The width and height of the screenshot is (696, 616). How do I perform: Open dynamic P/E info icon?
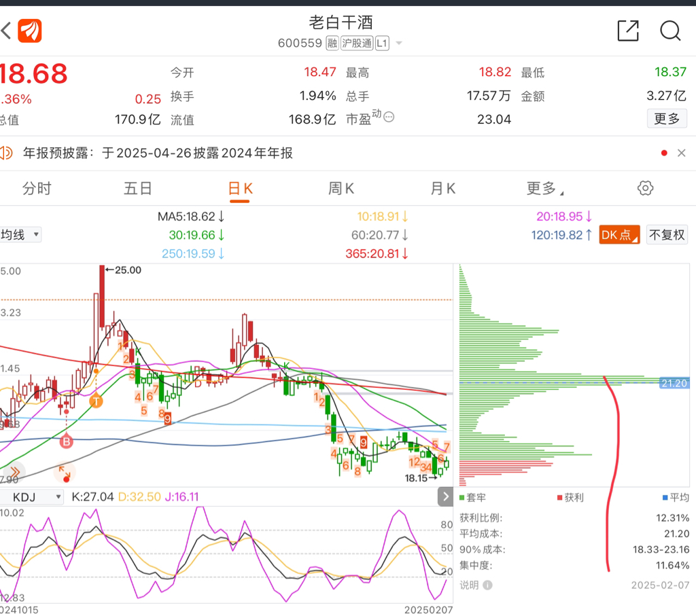(388, 117)
